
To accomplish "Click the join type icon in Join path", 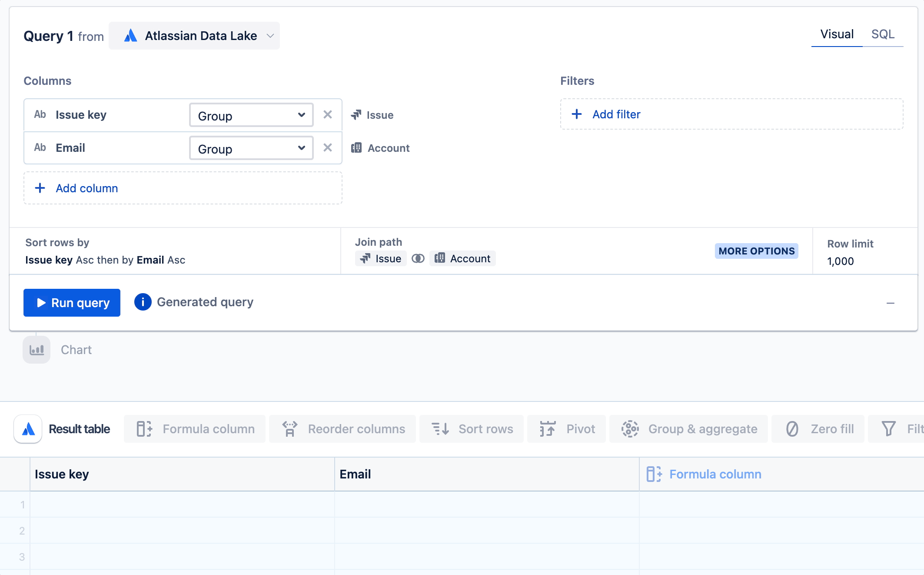I will point(418,259).
